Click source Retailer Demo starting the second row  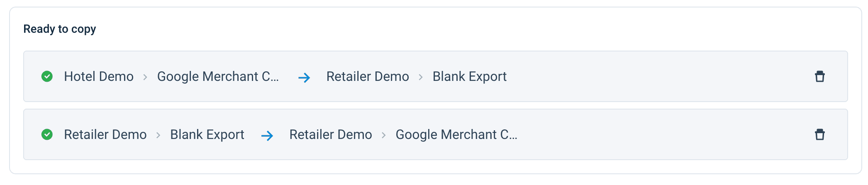click(x=105, y=134)
